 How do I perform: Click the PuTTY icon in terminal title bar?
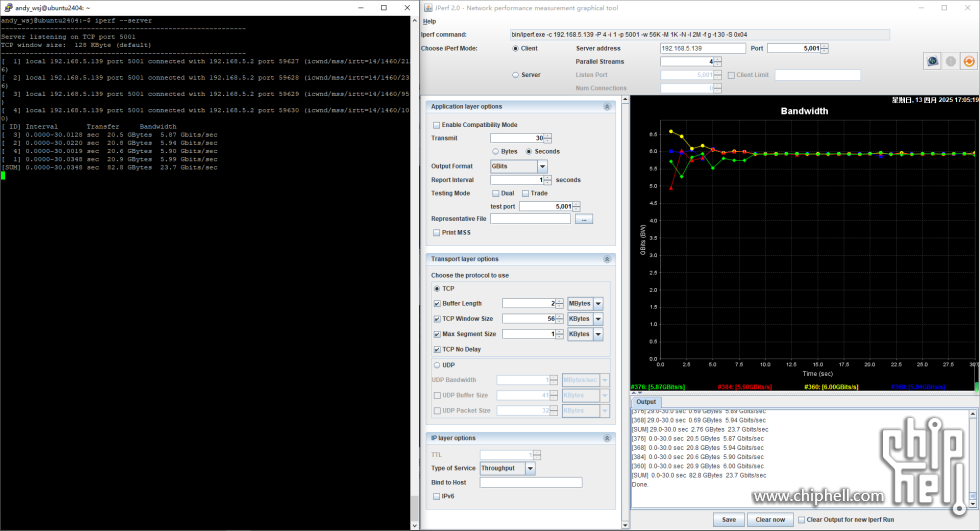point(8,7)
